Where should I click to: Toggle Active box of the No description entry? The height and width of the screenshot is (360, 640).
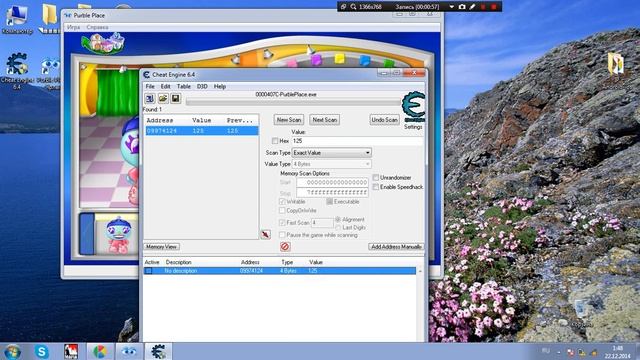pos(149,271)
